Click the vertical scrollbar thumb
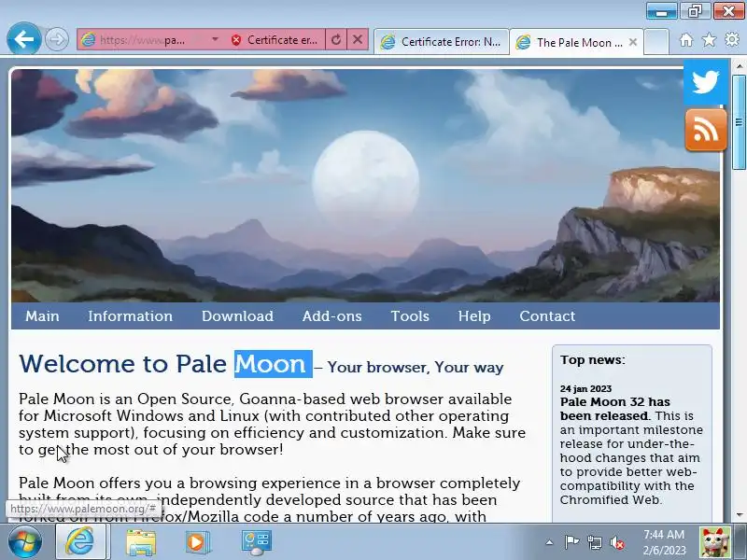Image resolution: width=747 pixels, height=560 pixels. pyautogui.click(x=740, y=122)
